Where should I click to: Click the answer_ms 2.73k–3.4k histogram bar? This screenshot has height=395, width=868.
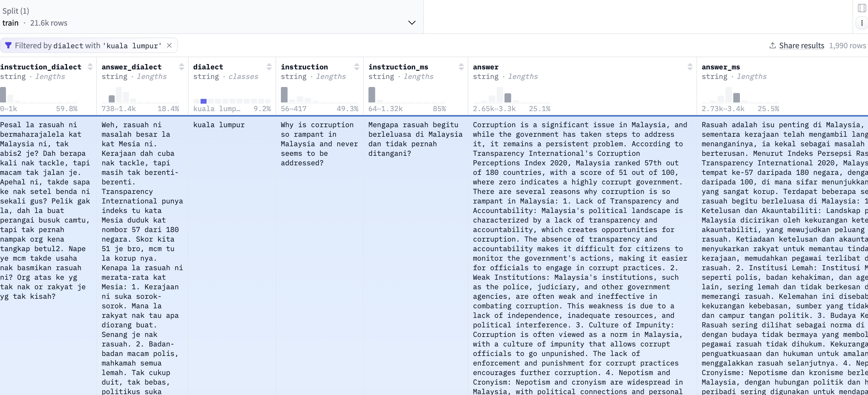737,98
